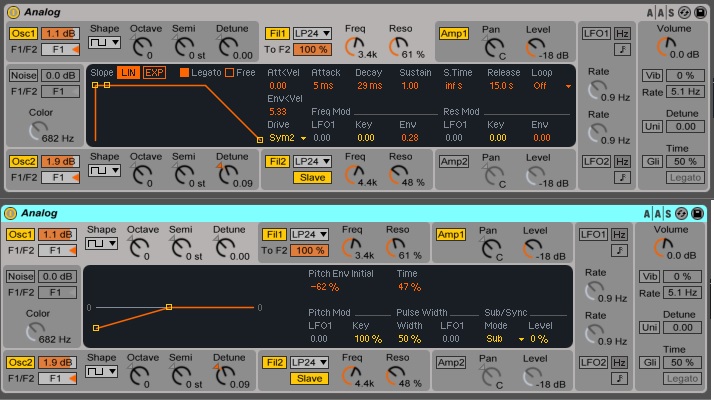Screen dimensions: 714x400
Task: Choose EXP slope in top Analog
Action: tap(154, 72)
